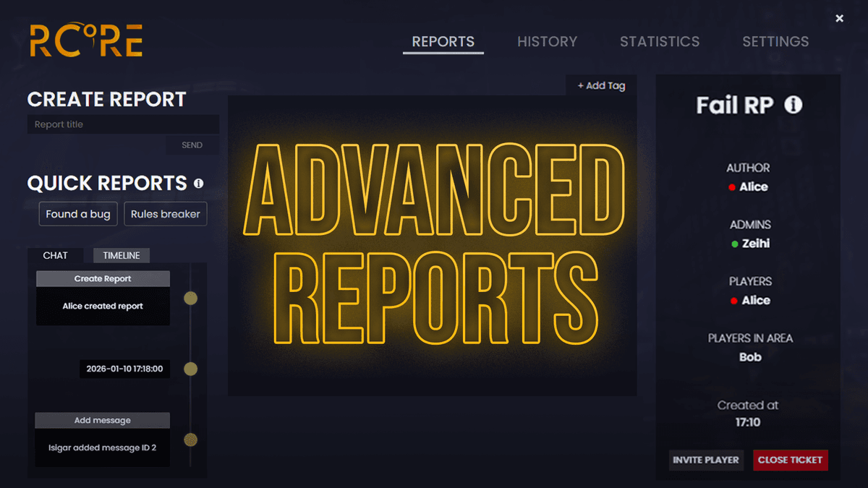Open the Reports tab
Screen dimensions: 868x488
click(x=443, y=42)
